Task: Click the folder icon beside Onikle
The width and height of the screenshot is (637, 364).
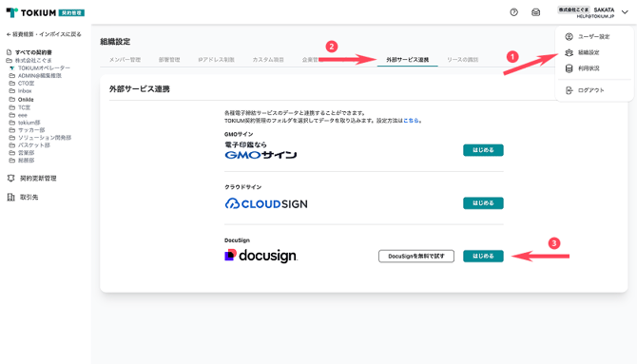Action: (11, 100)
